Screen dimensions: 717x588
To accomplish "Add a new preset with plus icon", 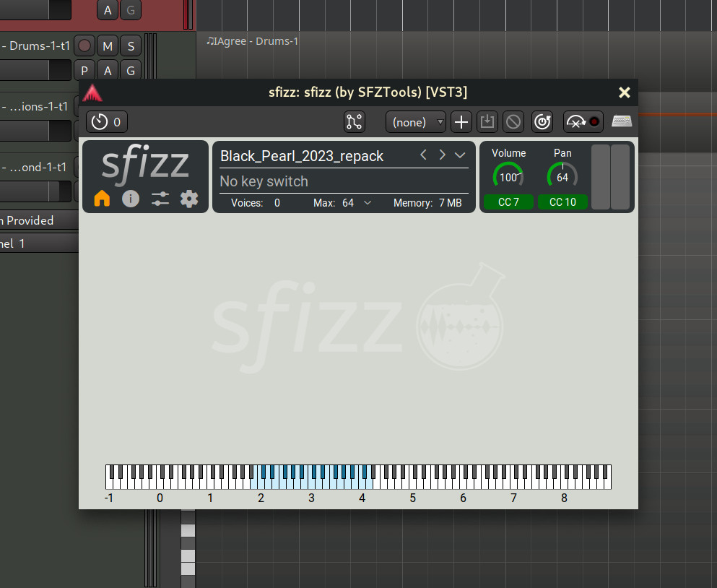I will (461, 122).
